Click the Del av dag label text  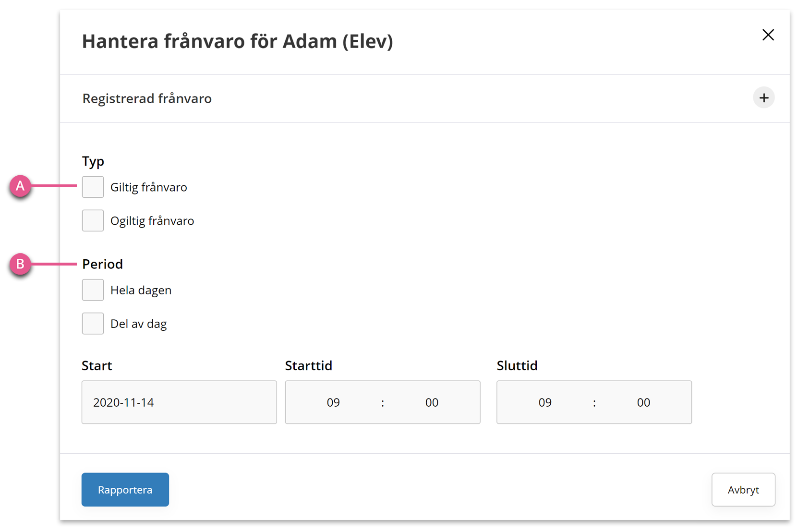(x=138, y=324)
